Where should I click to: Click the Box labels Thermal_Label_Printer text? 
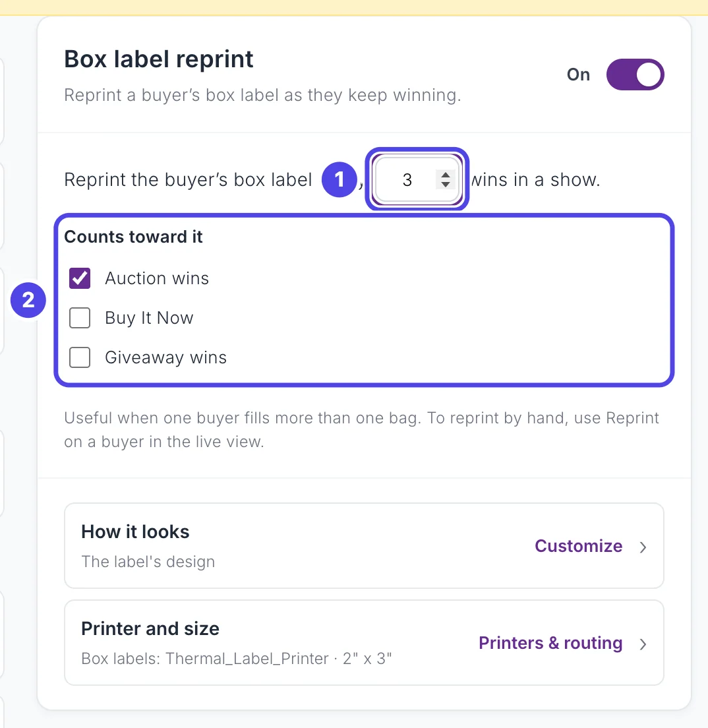pos(236,658)
